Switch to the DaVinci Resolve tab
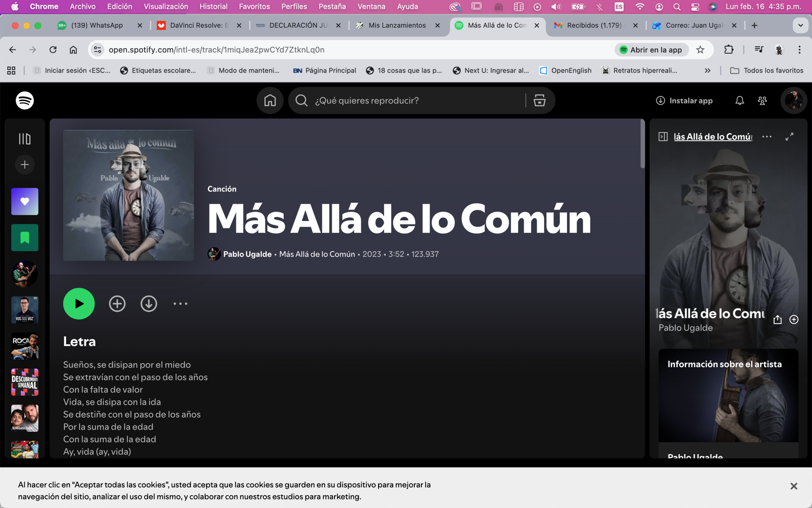 (x=199, y=25)
